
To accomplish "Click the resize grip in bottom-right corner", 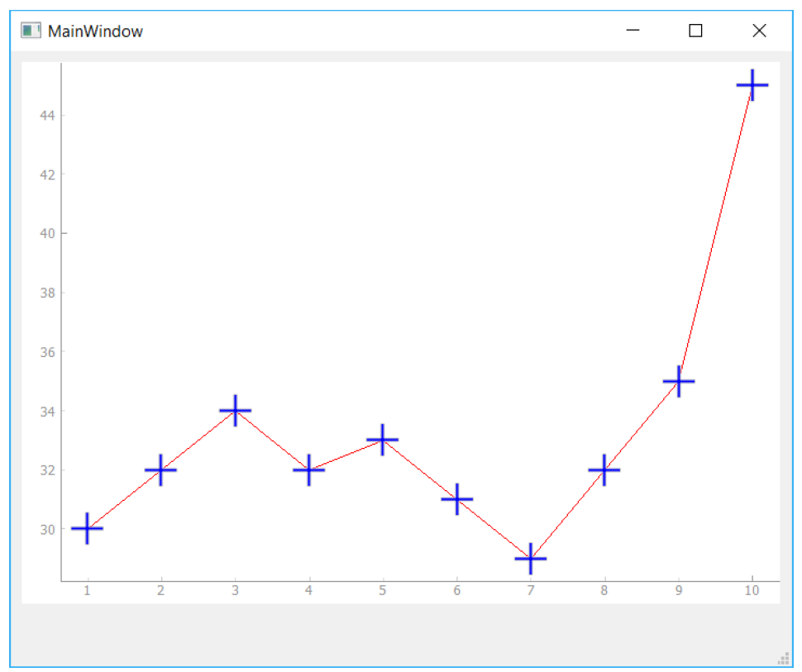I will click(783, 658).
